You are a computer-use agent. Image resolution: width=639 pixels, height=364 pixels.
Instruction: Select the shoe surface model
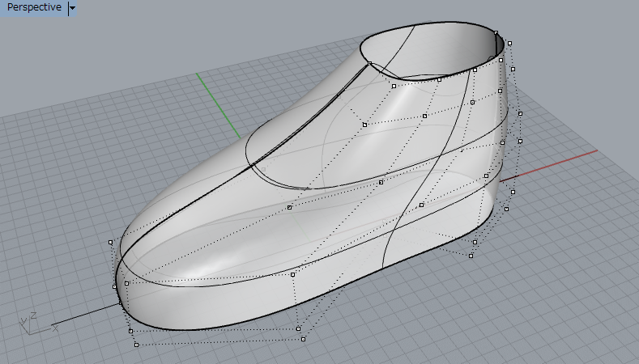tap(311, 176)
